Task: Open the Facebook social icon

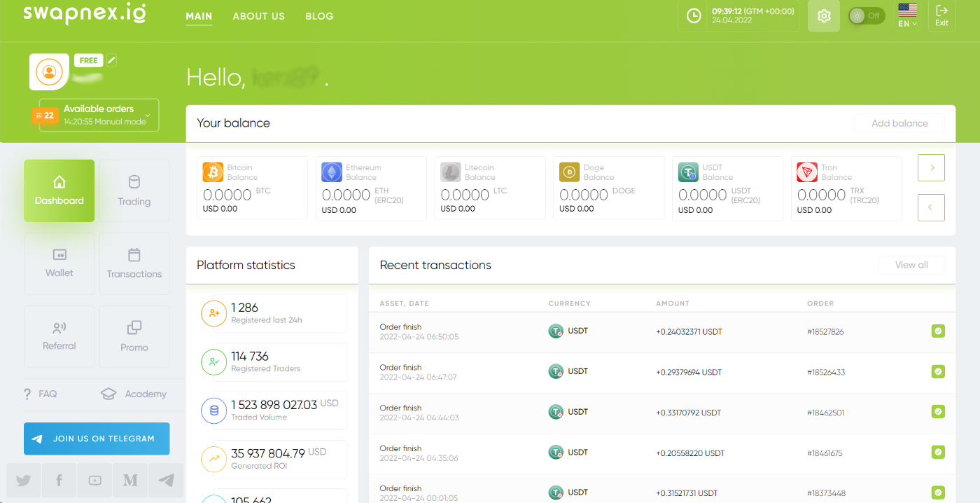Action: point(59,480)
